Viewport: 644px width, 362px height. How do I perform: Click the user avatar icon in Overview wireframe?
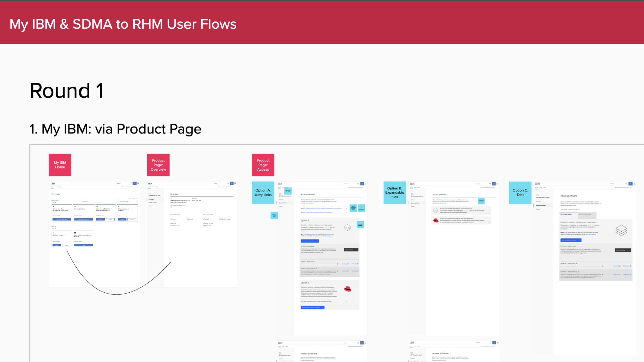[231, 184]
